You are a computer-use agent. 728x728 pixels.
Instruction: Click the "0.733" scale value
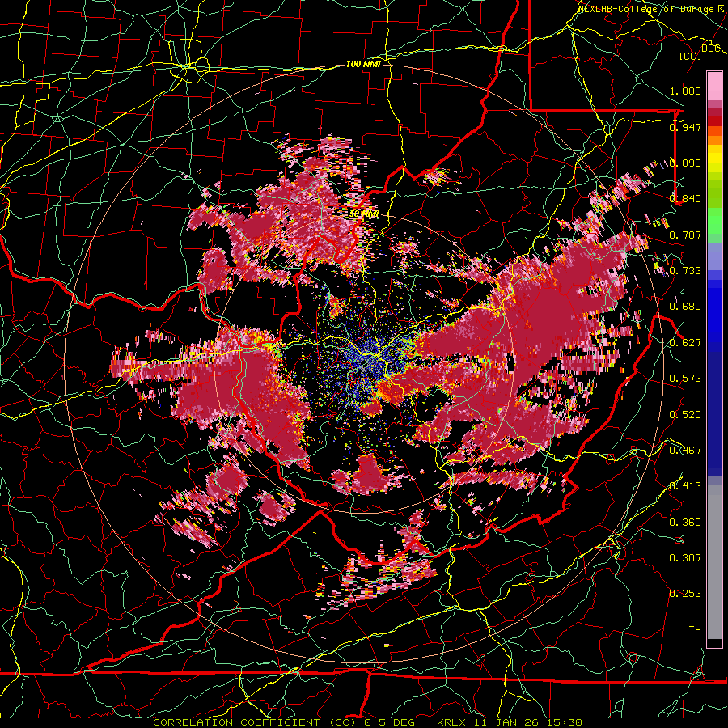[x=685, y=271]
